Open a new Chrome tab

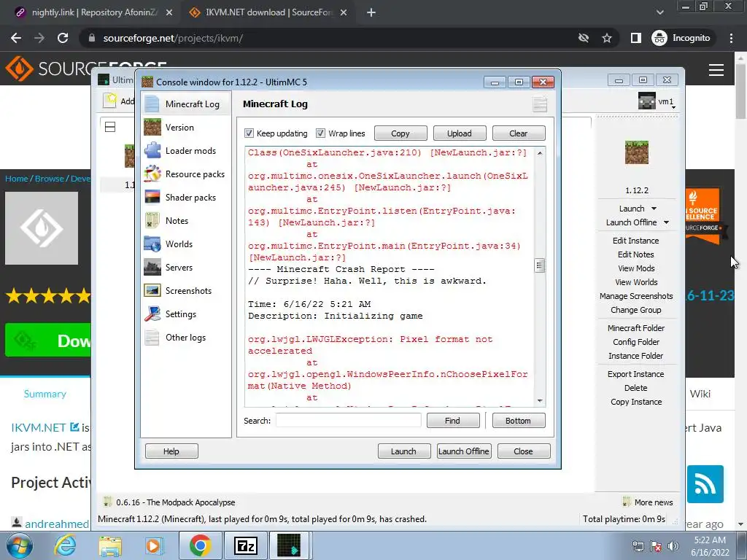(371, 12)
